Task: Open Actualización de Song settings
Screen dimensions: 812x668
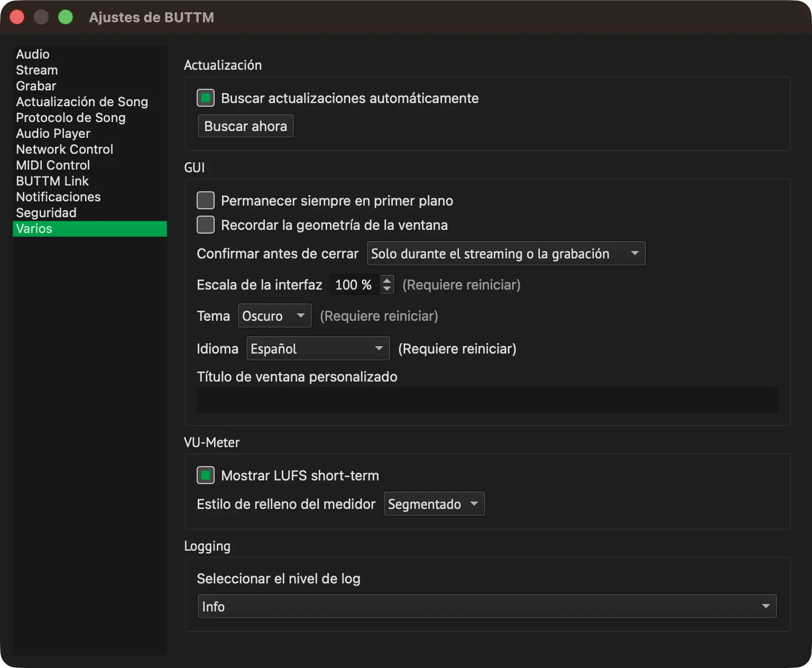Action: coord(90,102)
